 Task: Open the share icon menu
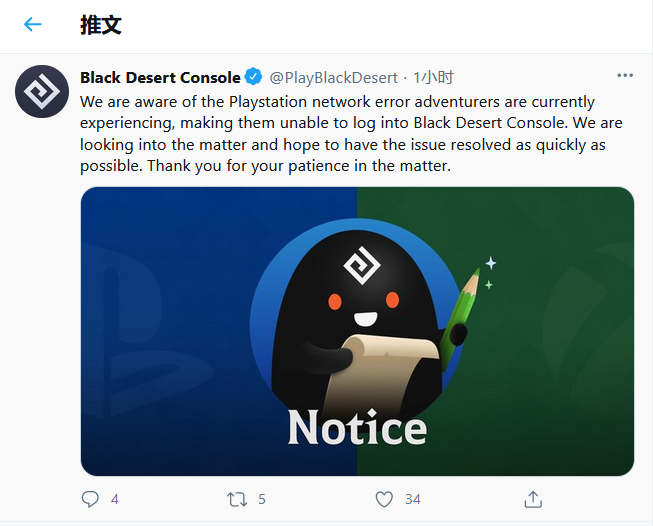tap(533, 498)
